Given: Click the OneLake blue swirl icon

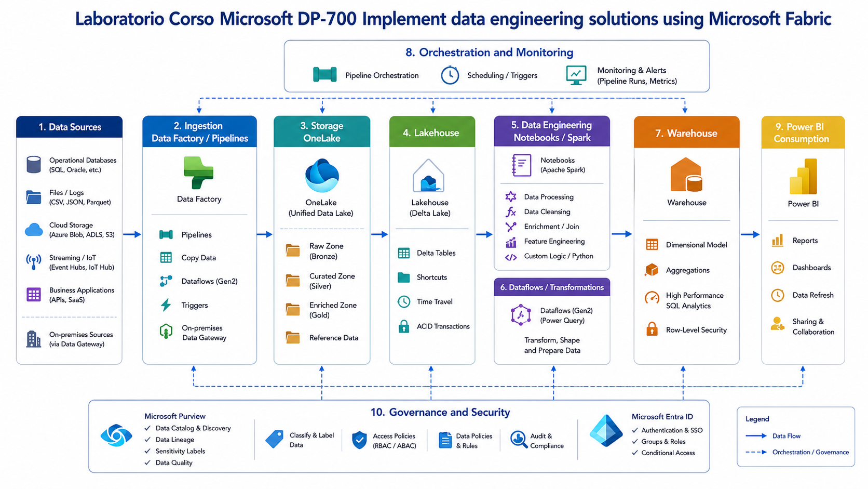Looking at the screenshot, I should (322, 176).
